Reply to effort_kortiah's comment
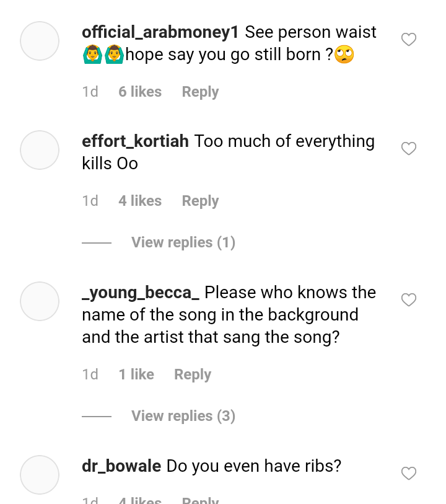This screenshot has width=446, height=504. click(x=200, y=201)
